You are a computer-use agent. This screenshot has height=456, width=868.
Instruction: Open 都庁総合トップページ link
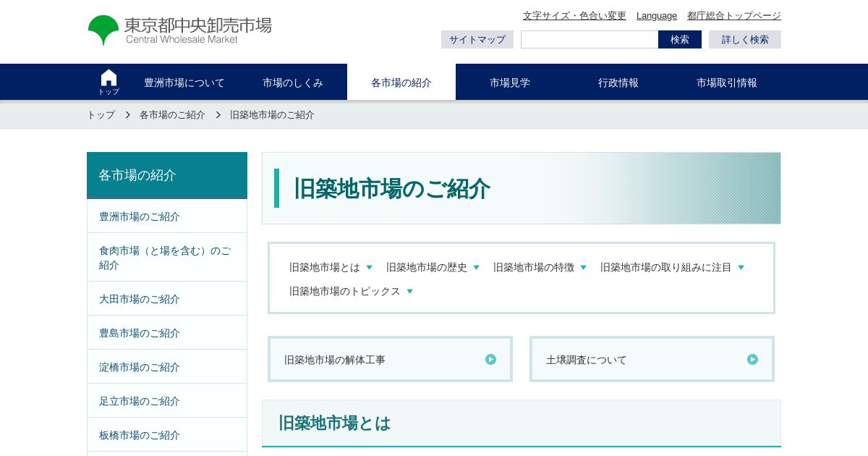[x=734, y=15]
